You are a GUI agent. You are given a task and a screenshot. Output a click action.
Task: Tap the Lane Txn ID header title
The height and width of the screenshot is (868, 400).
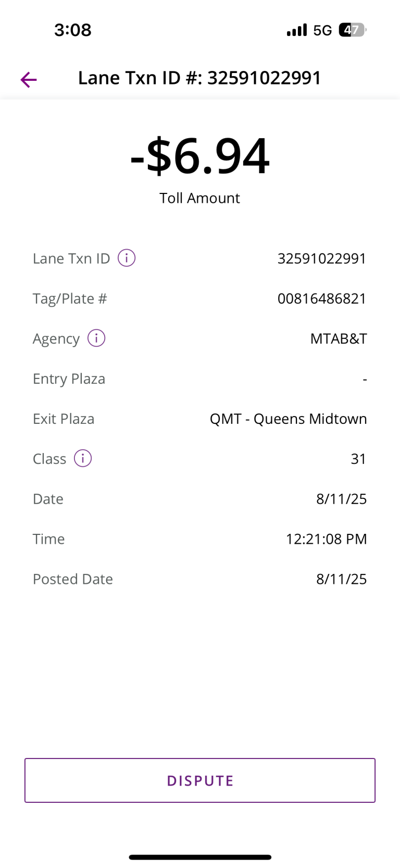[199, 78]
